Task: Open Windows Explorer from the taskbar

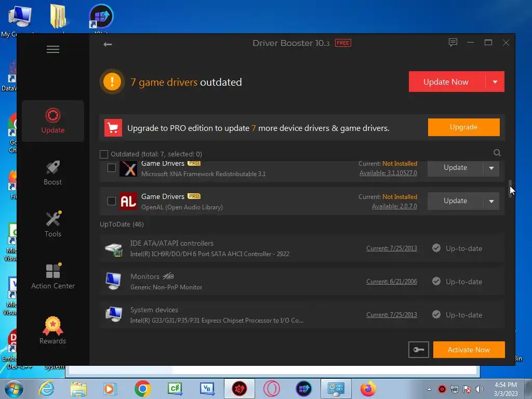Action: pyautogui.click(x=78, y=389)
